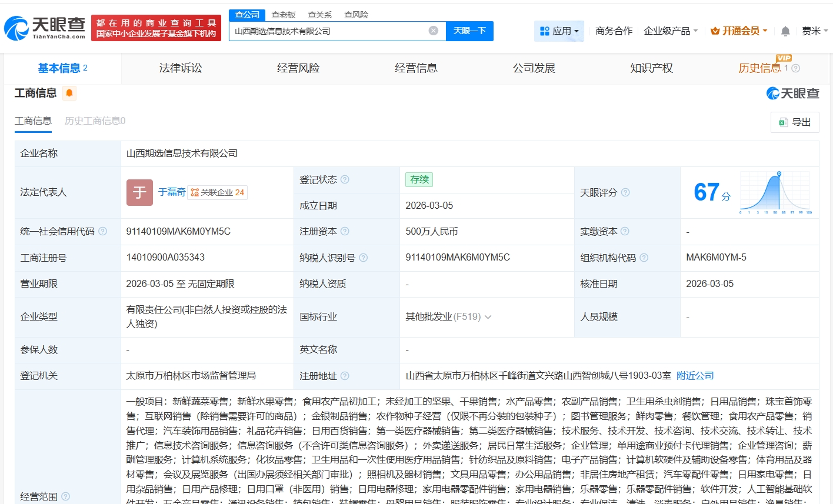Expand the 企业级产品 dropdown
Screen dimensions: 833x504
tap(671, 31)
